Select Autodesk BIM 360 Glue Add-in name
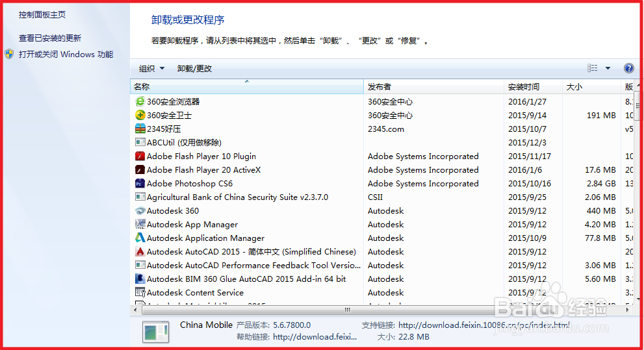644x350 pixels. (246, 279)
